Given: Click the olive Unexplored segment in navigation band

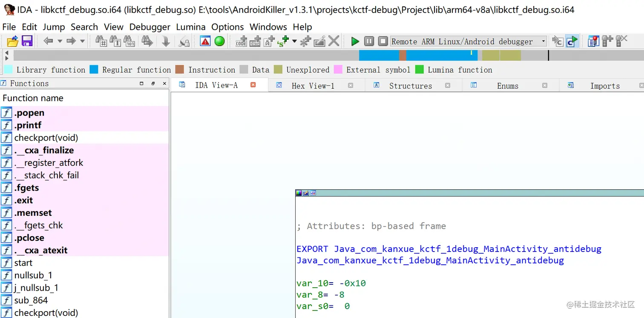Looking at the screenshot, I should 501,55.
